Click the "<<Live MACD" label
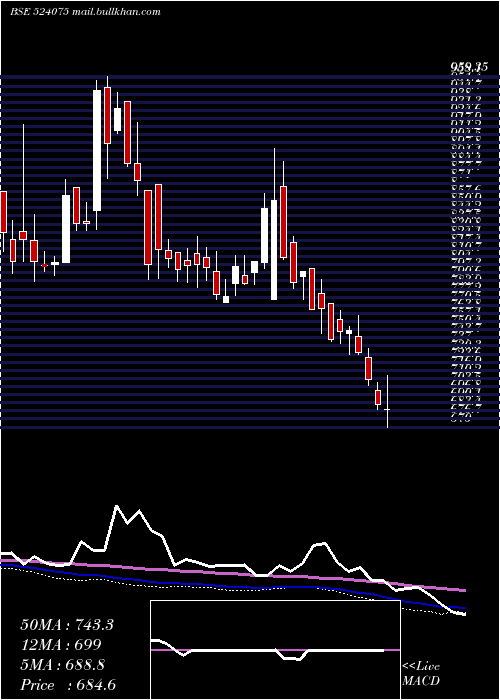 (421, 674)
